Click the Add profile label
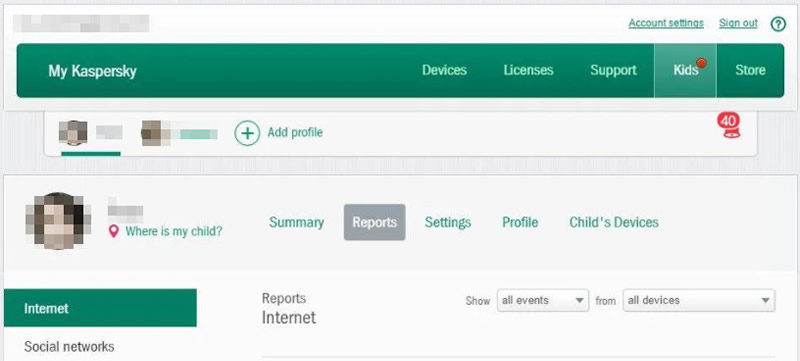Viewport: 800px width, 361px height. (295, 133)
